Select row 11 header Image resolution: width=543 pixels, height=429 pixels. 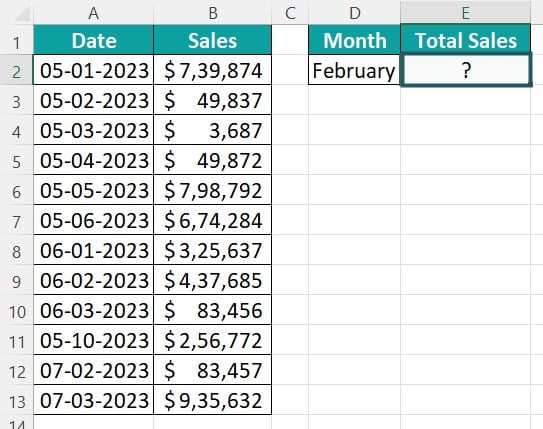coord(16,341)
